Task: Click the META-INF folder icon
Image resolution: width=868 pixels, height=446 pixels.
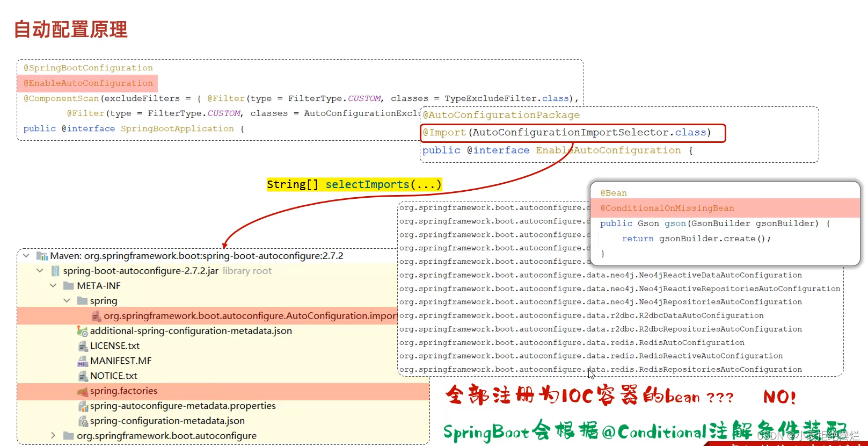Action: [68, 286]
